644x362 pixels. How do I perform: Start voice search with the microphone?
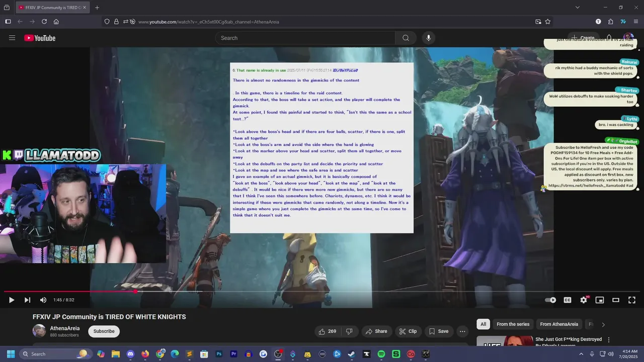pos(429,38)
